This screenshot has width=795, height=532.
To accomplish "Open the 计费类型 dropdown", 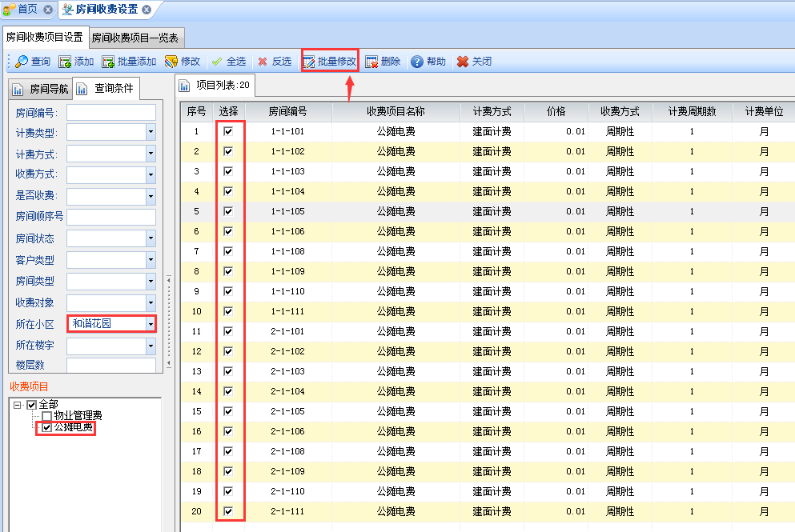I will (x=151, y=132).
